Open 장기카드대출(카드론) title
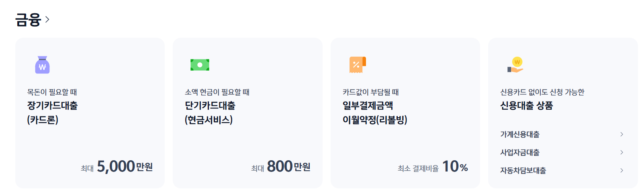The image size is (644, 194). coord(52,112)
